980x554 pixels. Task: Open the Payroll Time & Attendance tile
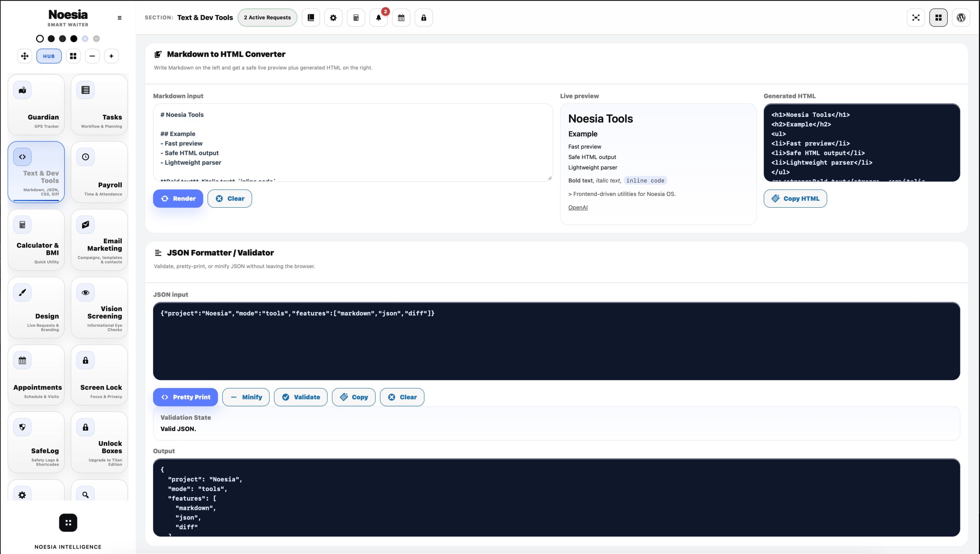click(x=100, y=172)
